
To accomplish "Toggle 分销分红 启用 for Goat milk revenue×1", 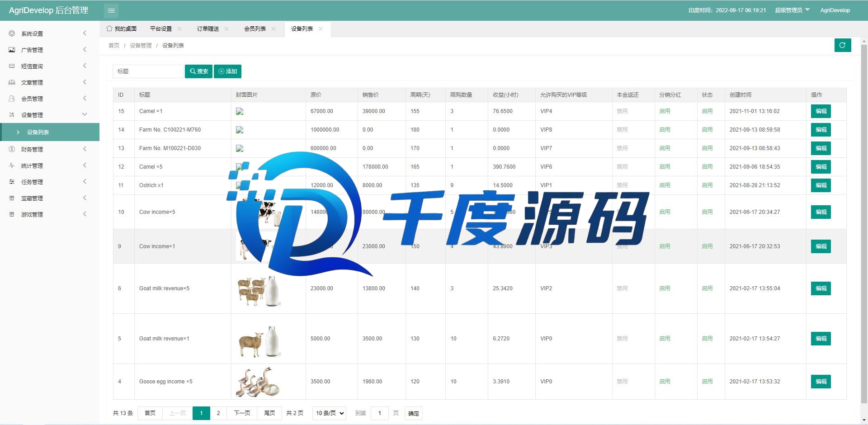I will pos(665,339).
